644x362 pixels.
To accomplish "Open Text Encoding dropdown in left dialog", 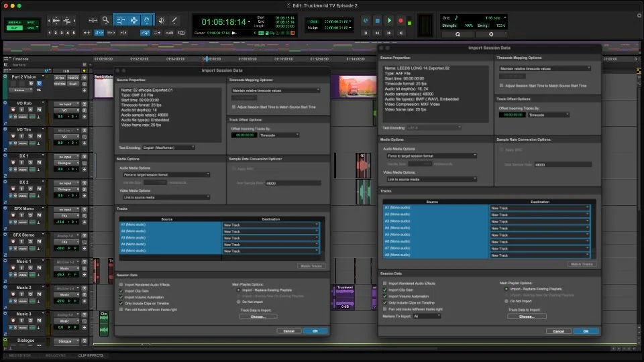I will [168, 147].
